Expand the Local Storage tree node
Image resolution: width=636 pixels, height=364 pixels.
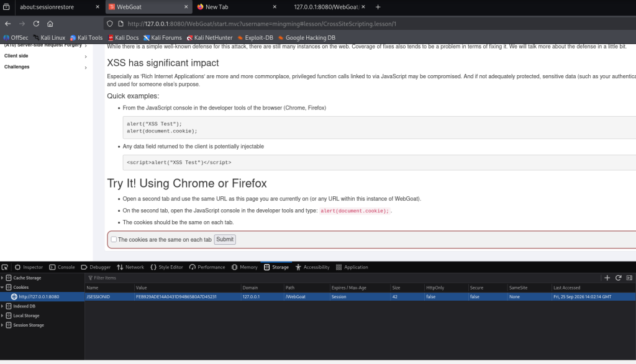[x=2, y=316]
